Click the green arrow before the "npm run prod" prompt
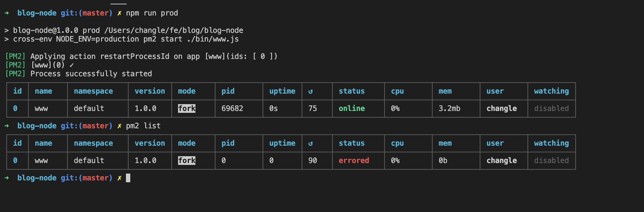This screenshot has width=644, height=212. (x=7, y=13)
